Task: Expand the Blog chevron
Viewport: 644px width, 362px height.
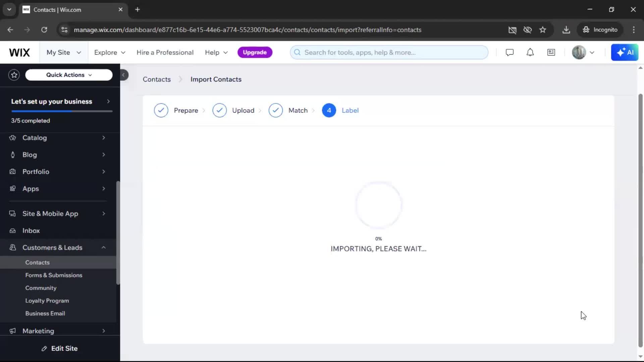Action: coord(104,155)
